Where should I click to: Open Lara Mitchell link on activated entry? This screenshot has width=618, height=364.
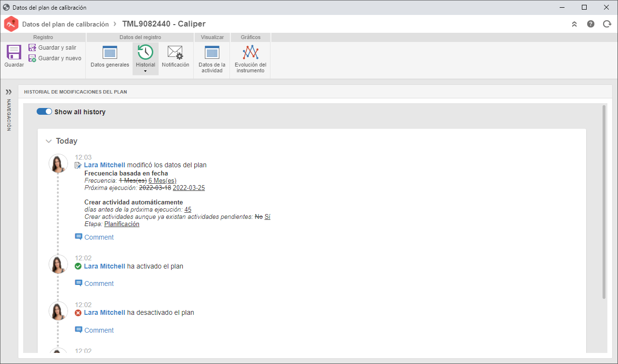coord(105,266)
